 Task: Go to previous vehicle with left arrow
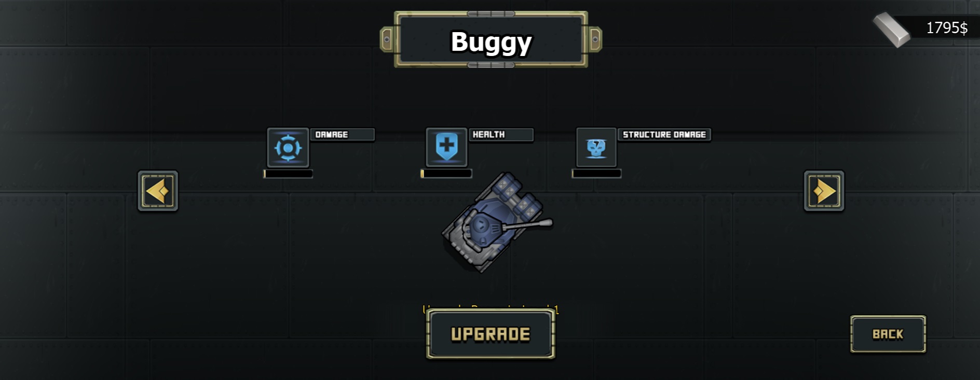tap(158, 191)
